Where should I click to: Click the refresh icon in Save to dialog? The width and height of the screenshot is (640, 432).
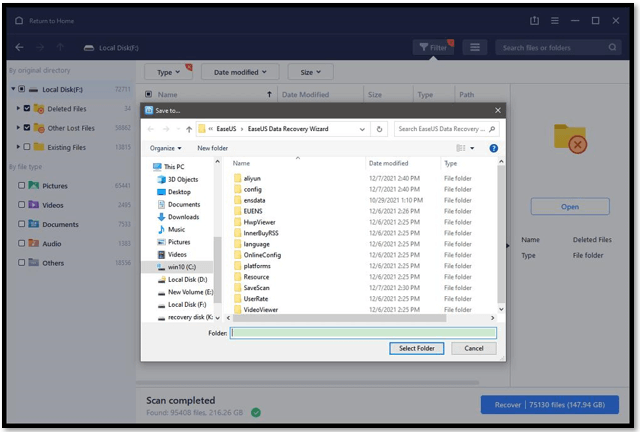pyautogui.click(x=379, y=129)
